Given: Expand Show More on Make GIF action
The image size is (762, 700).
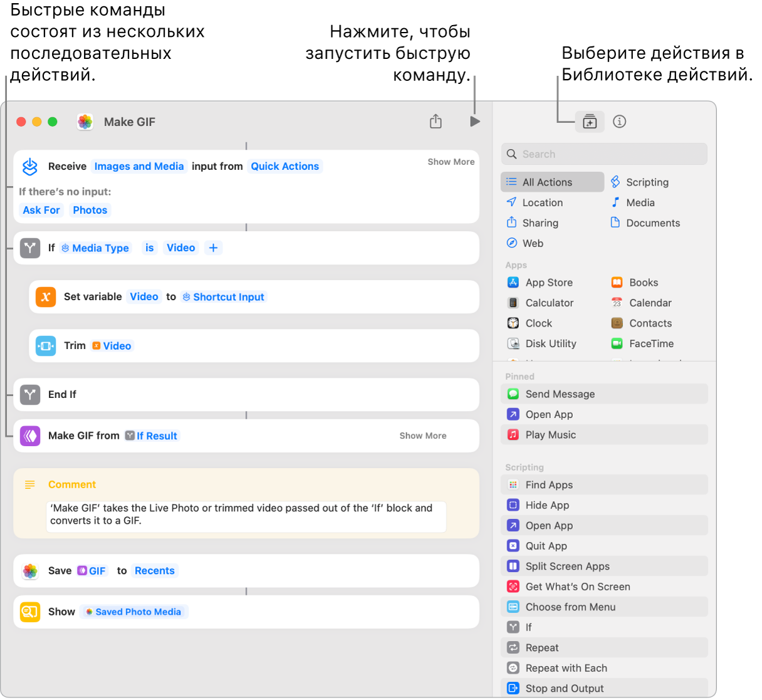Looking at the screenshot, I should tap(422, 436).
